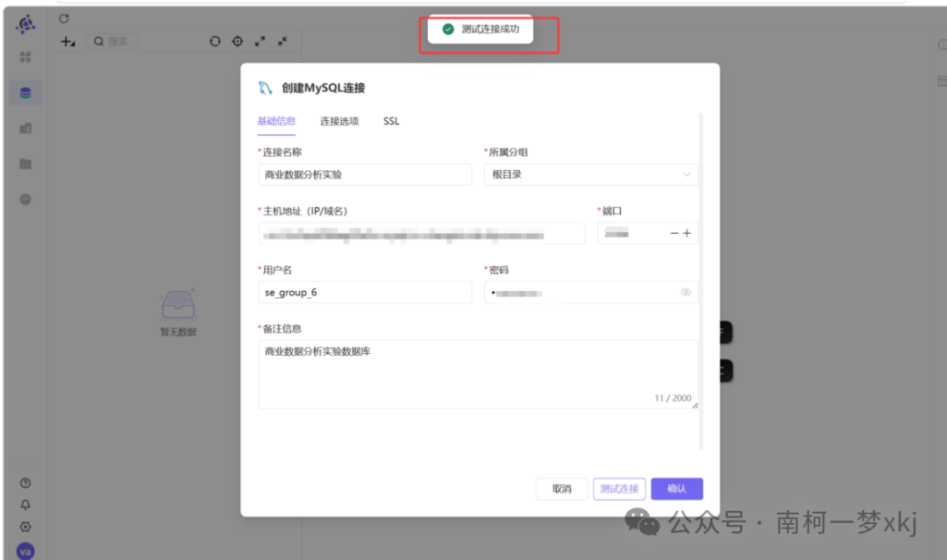This screenshot has width=947, height=560.
Task: Click the 备注信息 text area
Action: tap(478, 374)
